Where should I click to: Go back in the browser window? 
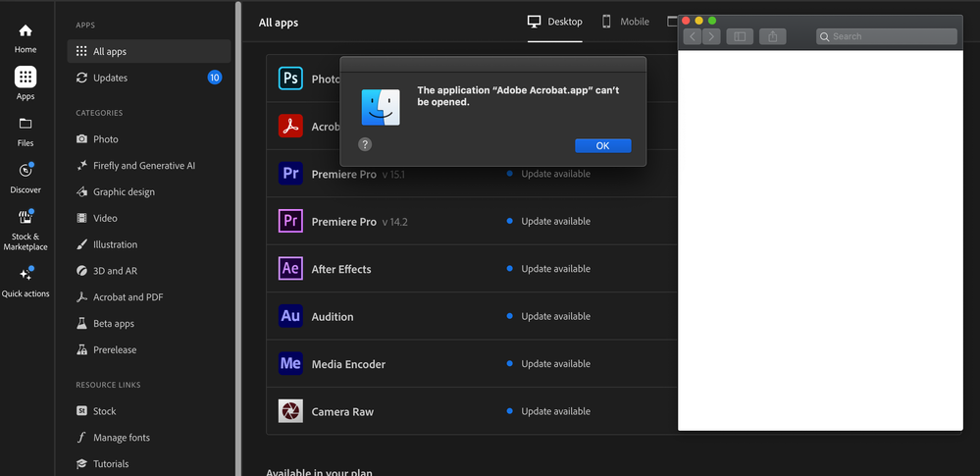(x=692, y=36)
